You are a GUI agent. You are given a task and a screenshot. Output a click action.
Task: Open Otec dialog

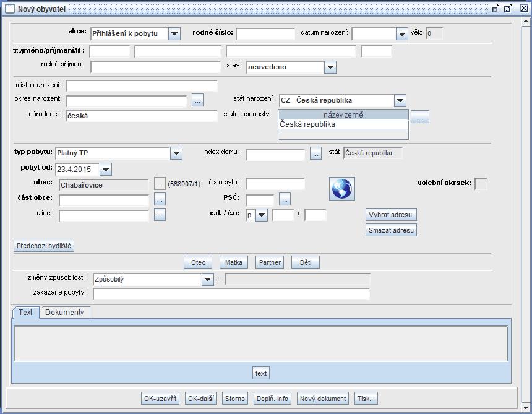point(198,262)
